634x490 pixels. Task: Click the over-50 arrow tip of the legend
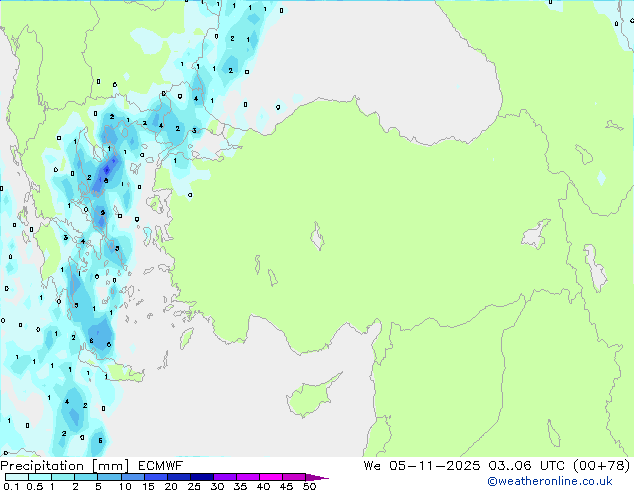coord(317,477)
